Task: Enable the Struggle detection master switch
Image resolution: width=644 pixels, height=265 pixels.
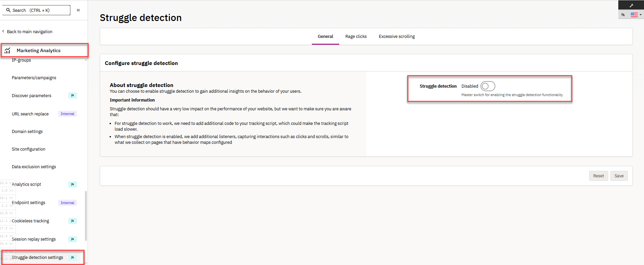Action: 488,86
